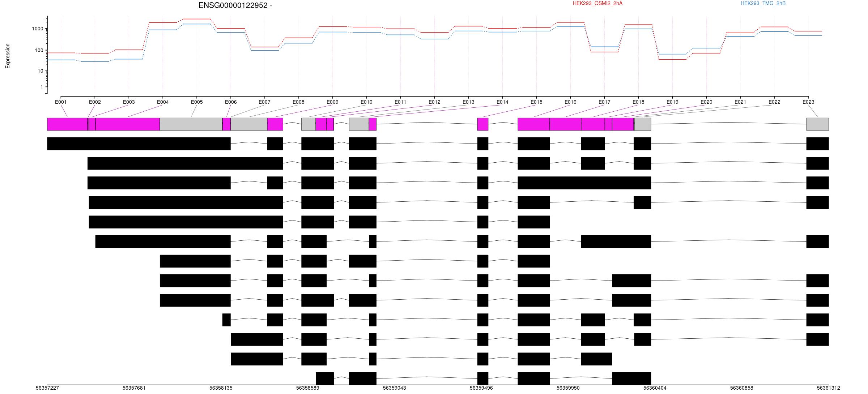Click exon label E006

(231, 102)
